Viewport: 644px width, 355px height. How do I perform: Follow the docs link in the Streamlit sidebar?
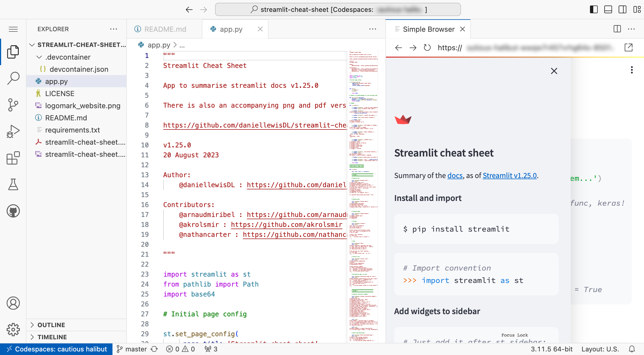pos(455,176)
